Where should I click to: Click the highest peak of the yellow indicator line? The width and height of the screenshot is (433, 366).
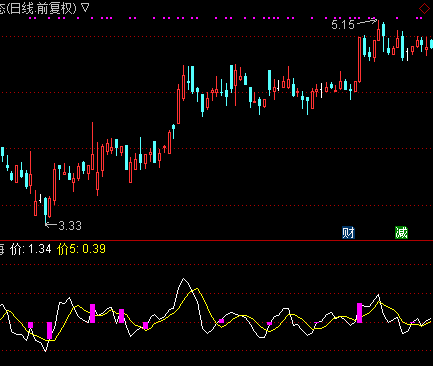[x=196, y=289]
